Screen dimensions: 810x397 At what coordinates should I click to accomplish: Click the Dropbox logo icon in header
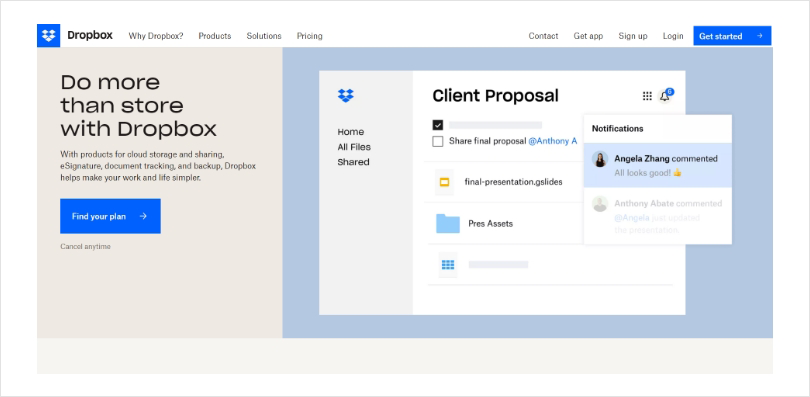point(49,36)
